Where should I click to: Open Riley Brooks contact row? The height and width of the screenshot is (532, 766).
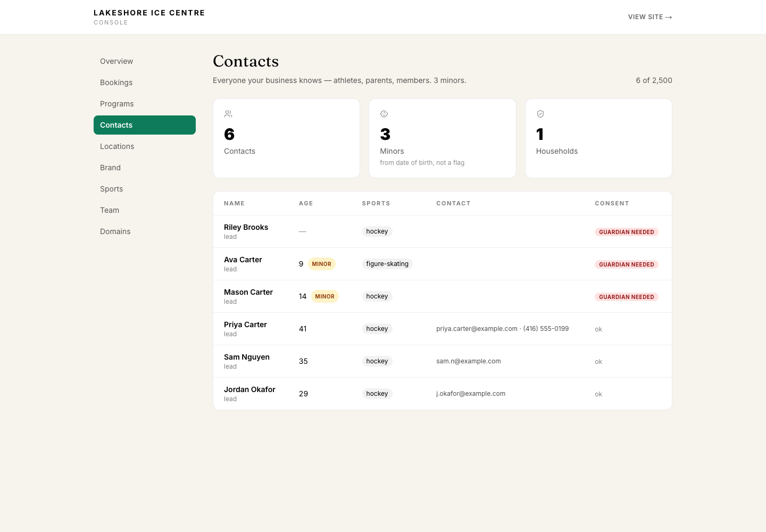(443, 231)
